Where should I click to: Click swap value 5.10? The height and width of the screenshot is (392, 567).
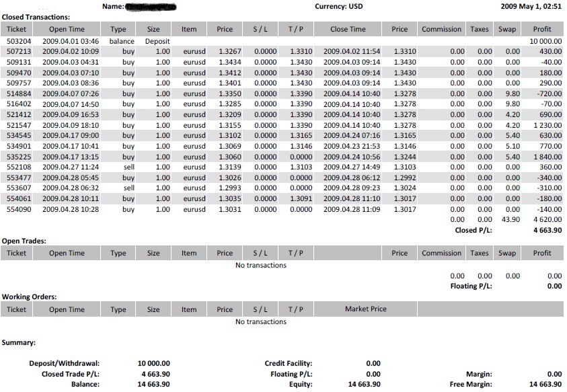513,146
